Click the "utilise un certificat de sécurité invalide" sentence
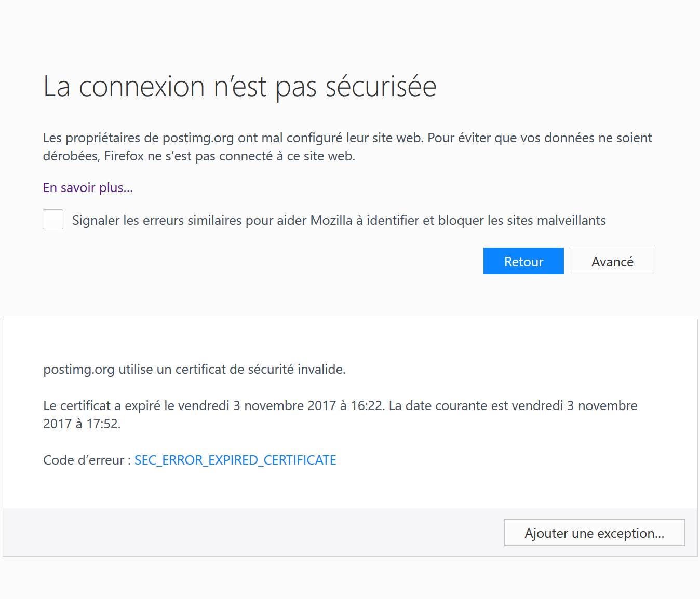The height and width of the screenshot is (599, 700). coord(232,370)
